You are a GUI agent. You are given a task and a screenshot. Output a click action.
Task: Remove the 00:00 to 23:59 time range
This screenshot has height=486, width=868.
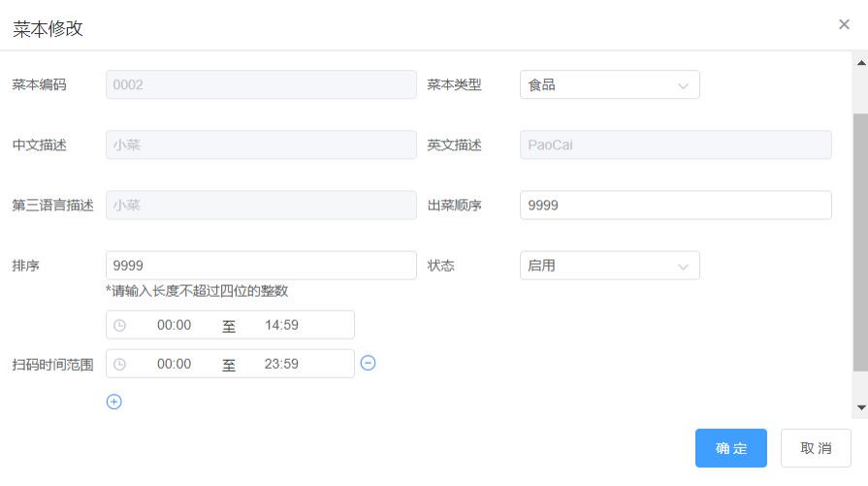point(368,363)
